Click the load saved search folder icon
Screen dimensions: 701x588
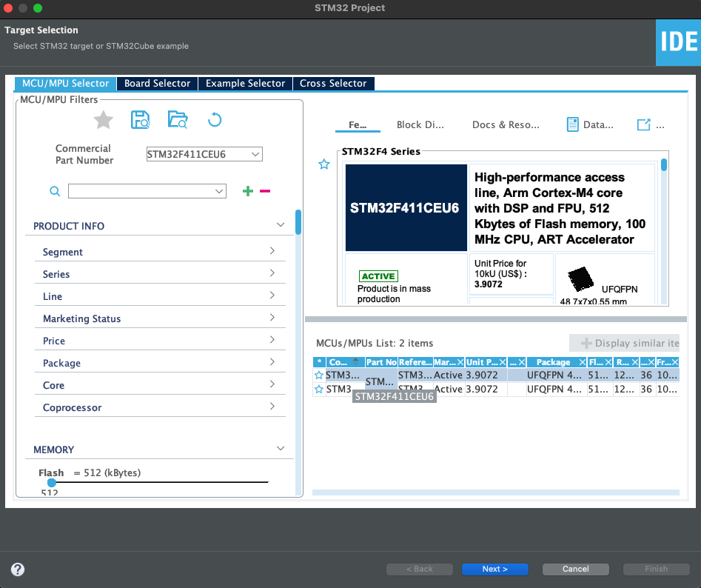pyautogui.click(x=178, y=119)
